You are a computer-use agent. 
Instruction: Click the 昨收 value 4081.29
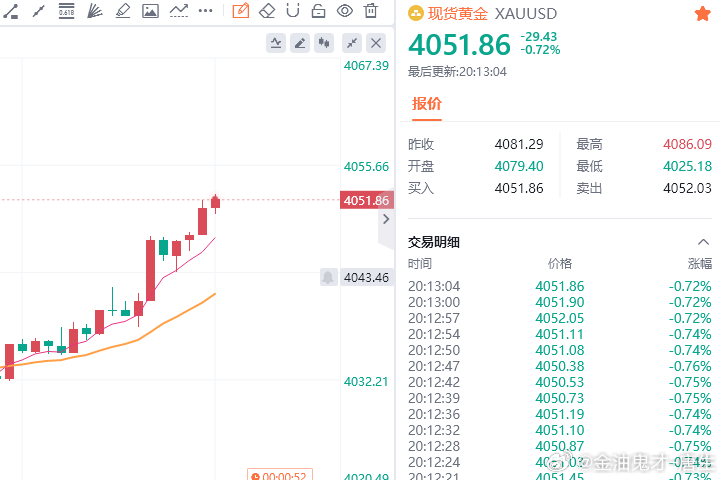pyautogui.click(x=519, y=144)
